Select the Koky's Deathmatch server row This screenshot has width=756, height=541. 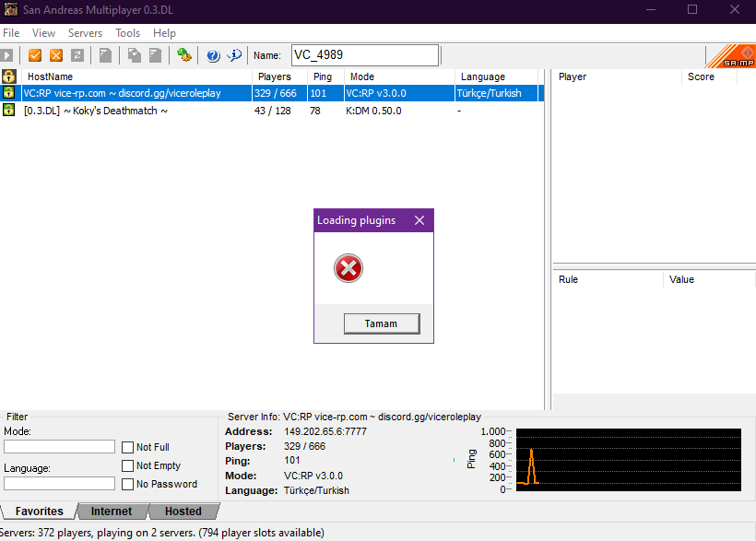[x=272, y=111]
